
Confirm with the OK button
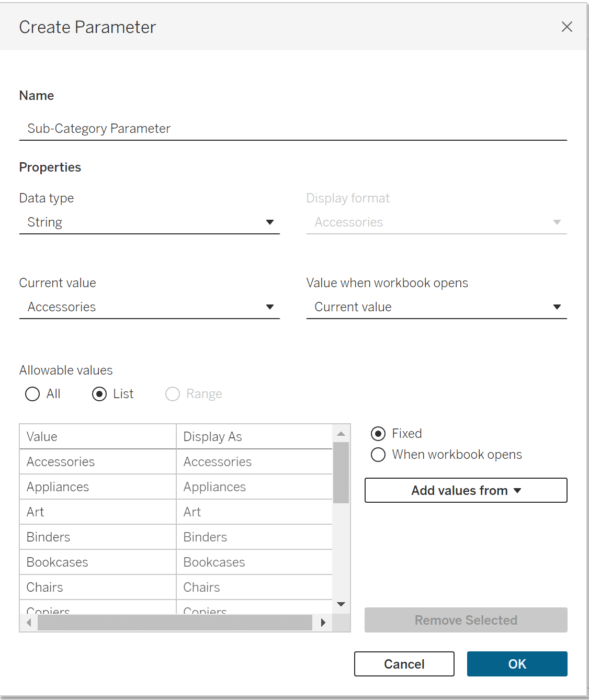tap(517, 664)
